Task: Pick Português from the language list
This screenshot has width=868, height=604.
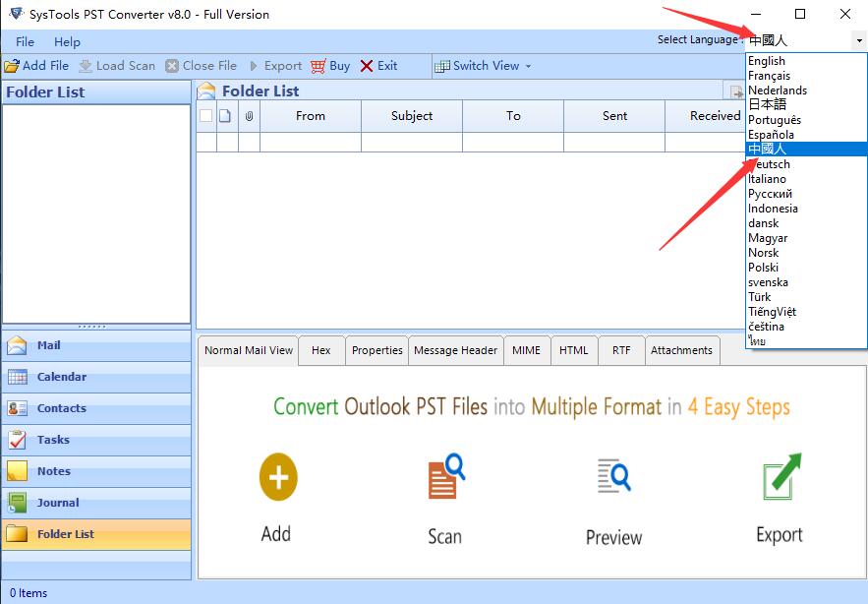Action: (806, 120)
